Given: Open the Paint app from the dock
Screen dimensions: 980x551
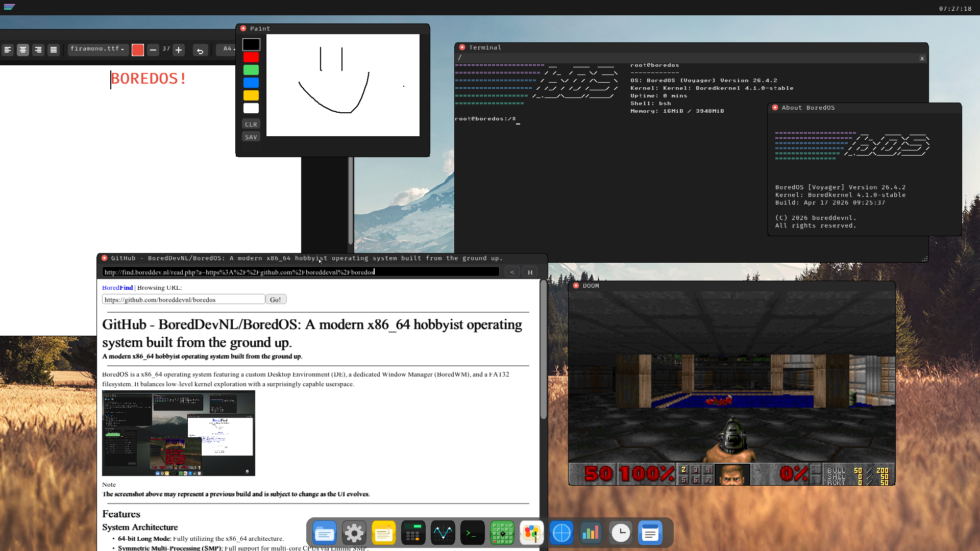Looking at the screenshot, I should coord(532,533).
